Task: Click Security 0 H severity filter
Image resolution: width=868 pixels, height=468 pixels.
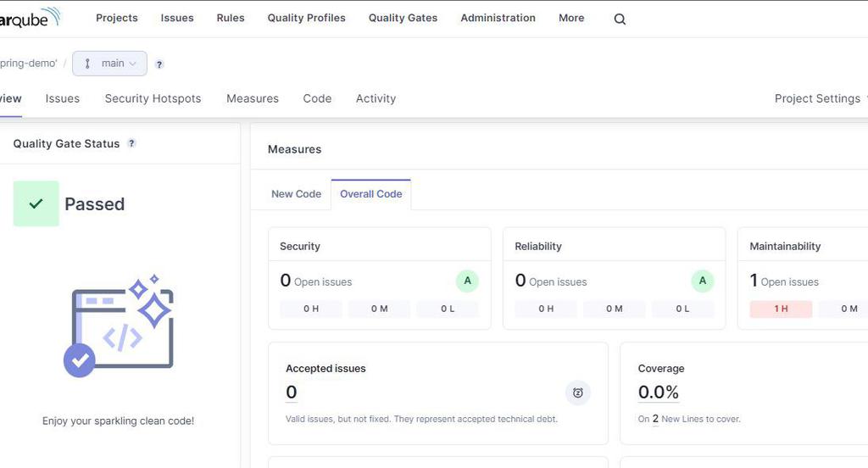Action: tap(311, 309)
